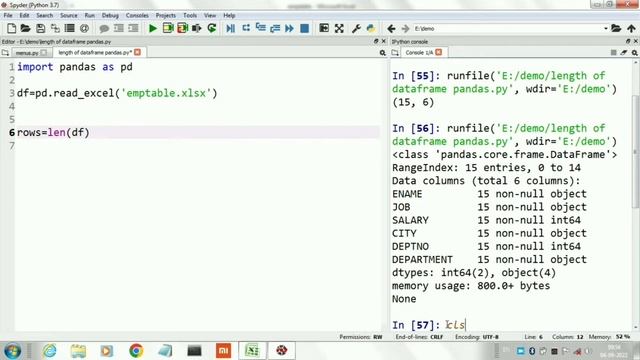Click editor browse tabs icon
The width and height of the screenshot is (640, 360).
click(x=5, y=53)
